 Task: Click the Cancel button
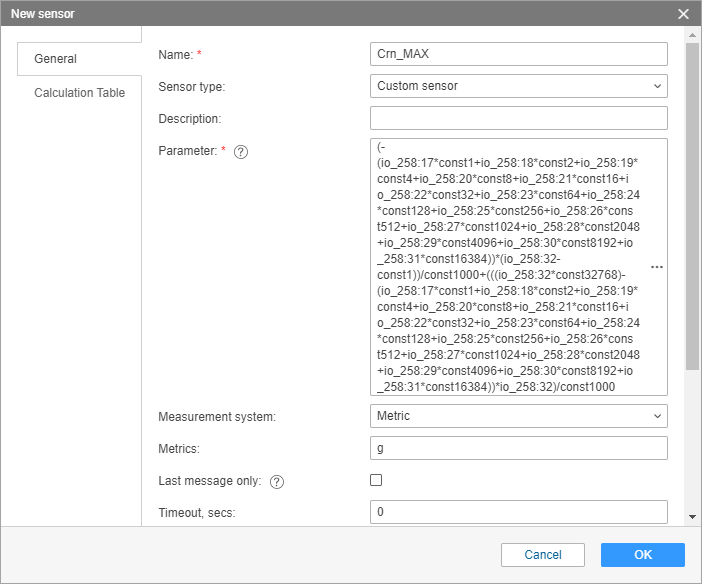pos(543,555)
